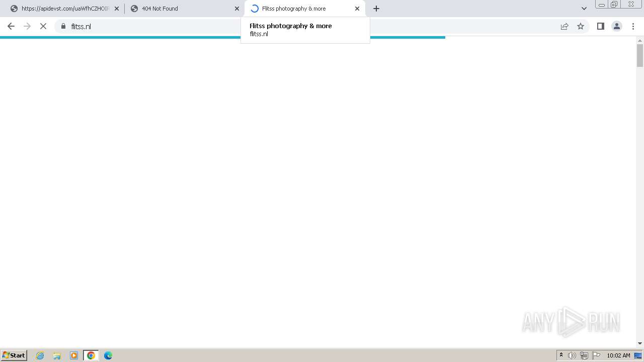
Task: Stop loading the flitss.nl page
Action: pyautogui.click(x=43, y=26)
